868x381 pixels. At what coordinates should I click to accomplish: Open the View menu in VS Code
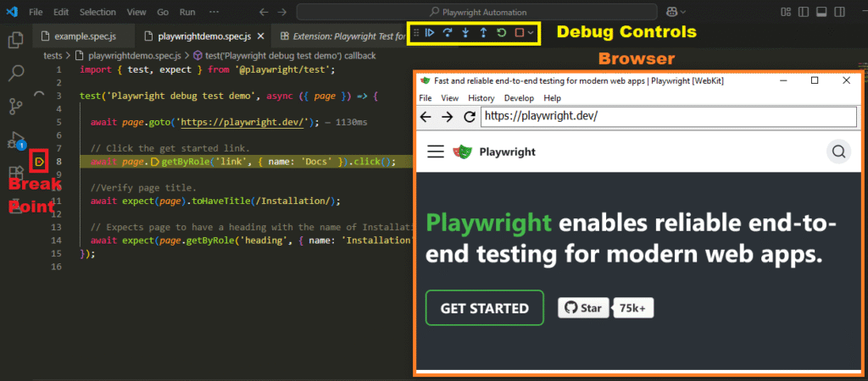[x=136, y=12]
